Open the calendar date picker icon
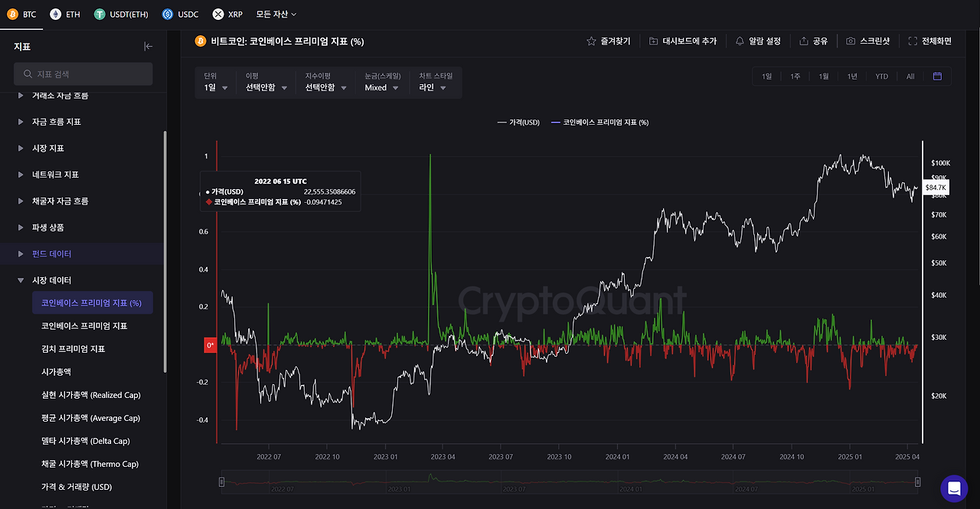The height and width of the screenshot is (509, 980). coord(938,77)
